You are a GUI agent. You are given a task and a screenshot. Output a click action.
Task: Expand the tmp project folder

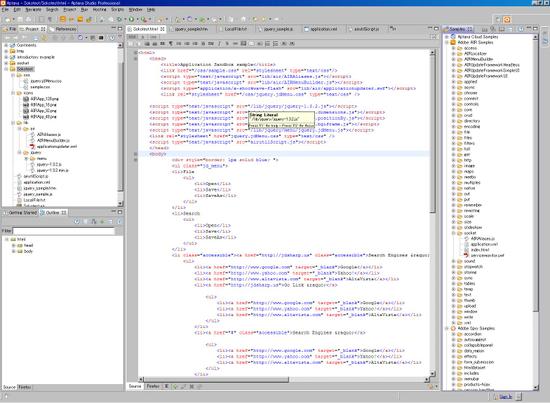pos(6,51)
